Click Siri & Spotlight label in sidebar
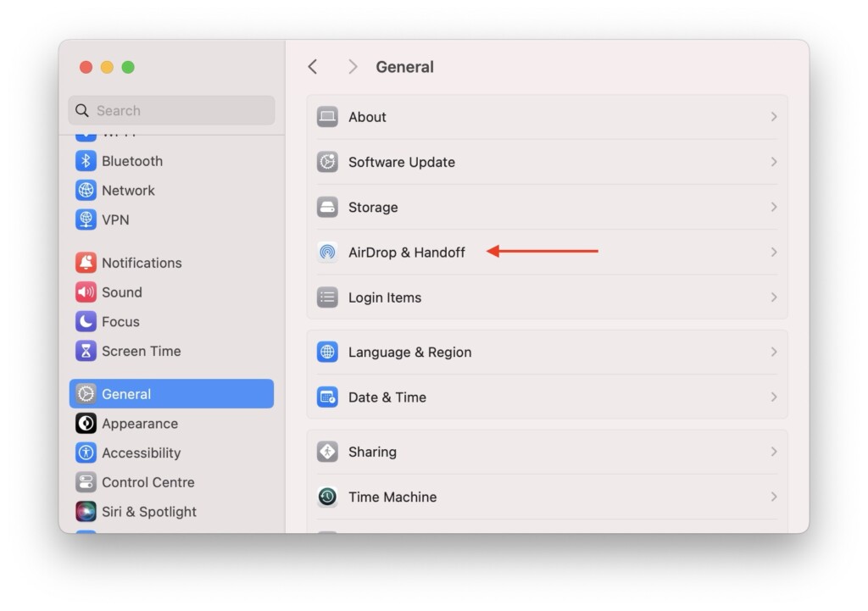Image resolution: width=868 pixels, height=611 pixels. pyautogui.click(x=149, y=512)
